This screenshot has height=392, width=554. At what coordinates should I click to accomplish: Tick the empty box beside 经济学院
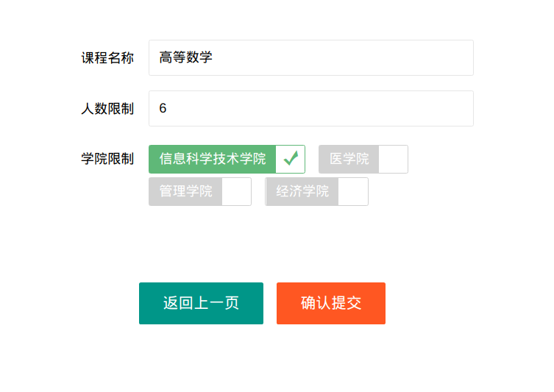[353, 192]
